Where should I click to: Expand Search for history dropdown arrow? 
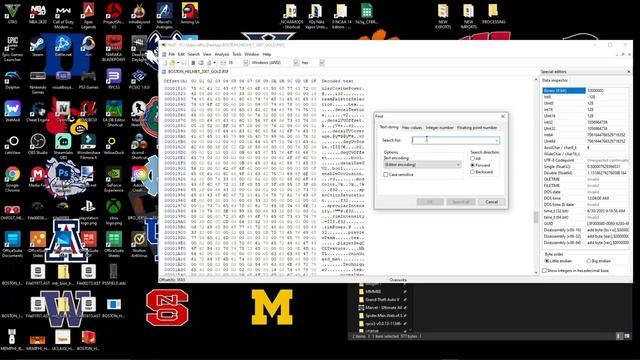497,140
